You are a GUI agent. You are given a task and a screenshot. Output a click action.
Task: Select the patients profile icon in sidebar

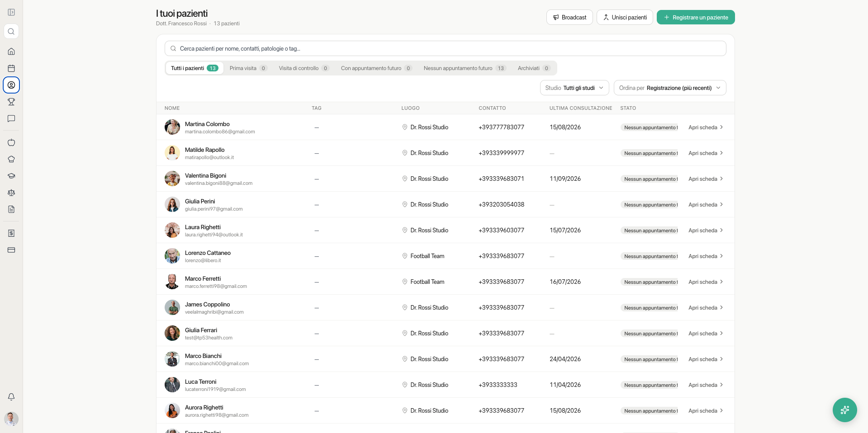(x=11, y=85)
